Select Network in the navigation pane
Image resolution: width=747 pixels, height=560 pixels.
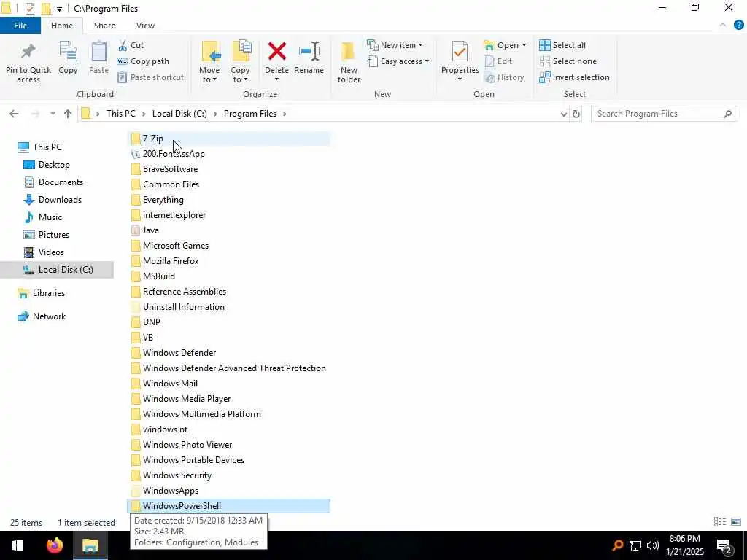point(49,316)
